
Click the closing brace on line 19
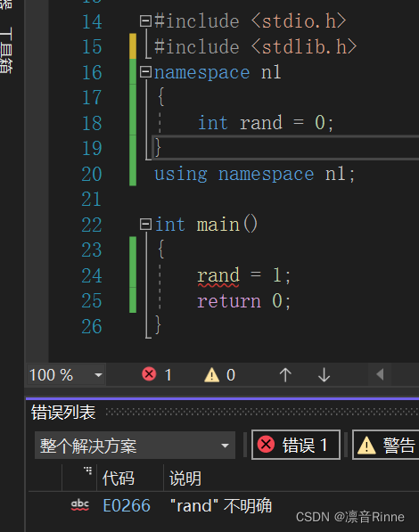click(x=157, y=148)
